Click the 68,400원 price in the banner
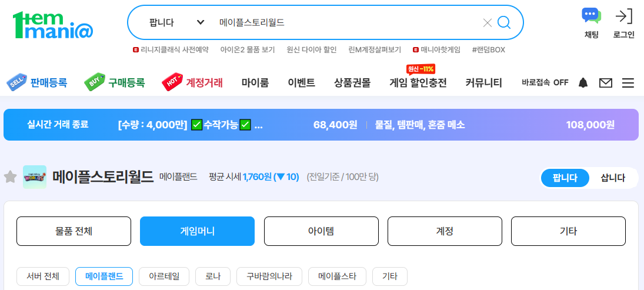The width and height of the screenshot is (644, 290). pos(335,125)
